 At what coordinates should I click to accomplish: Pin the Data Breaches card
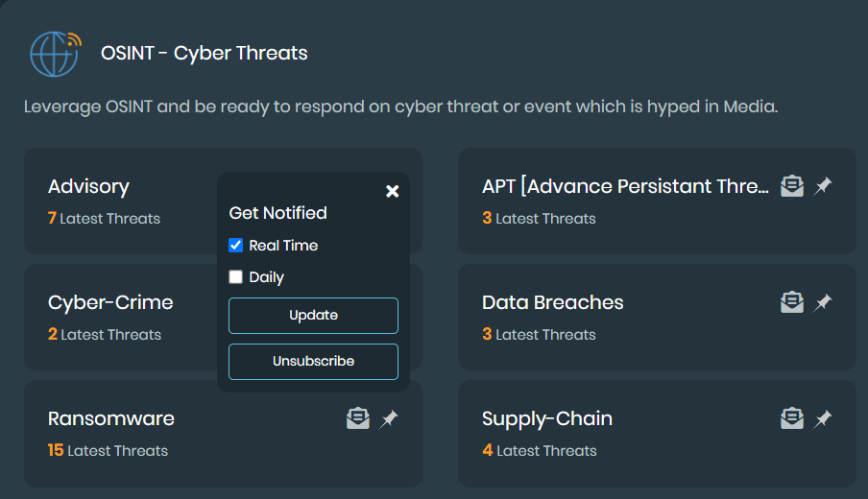[823, 302]
